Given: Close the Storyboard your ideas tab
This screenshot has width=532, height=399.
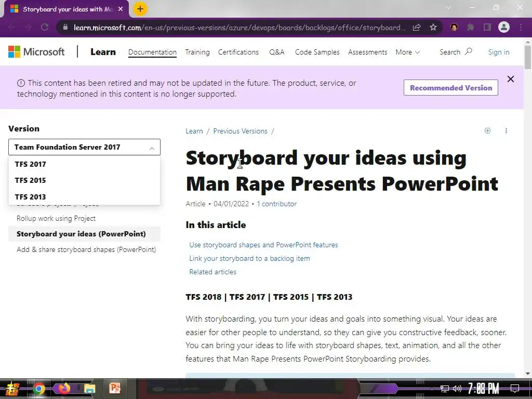Looking at the screenshot, I should (x=121, y=9).
